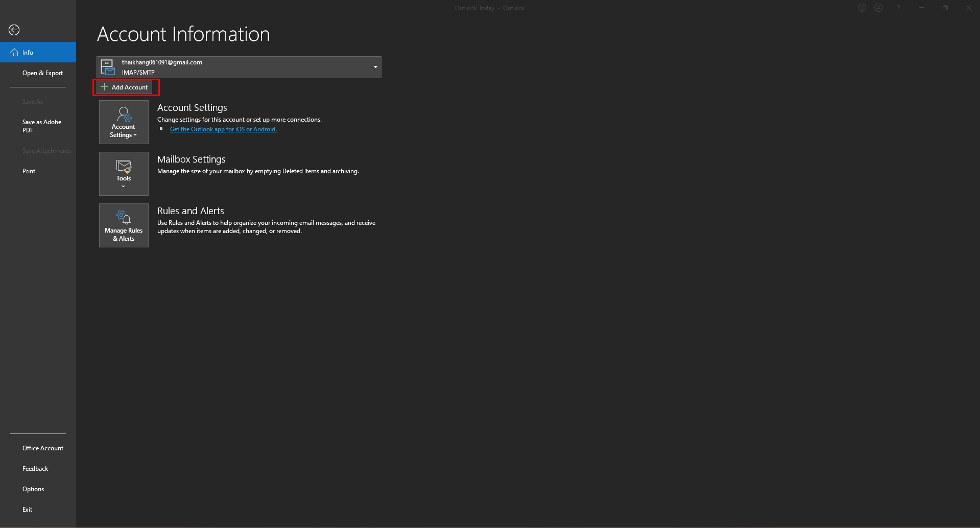Select the Info tab in sidebar

pos(38,53)
